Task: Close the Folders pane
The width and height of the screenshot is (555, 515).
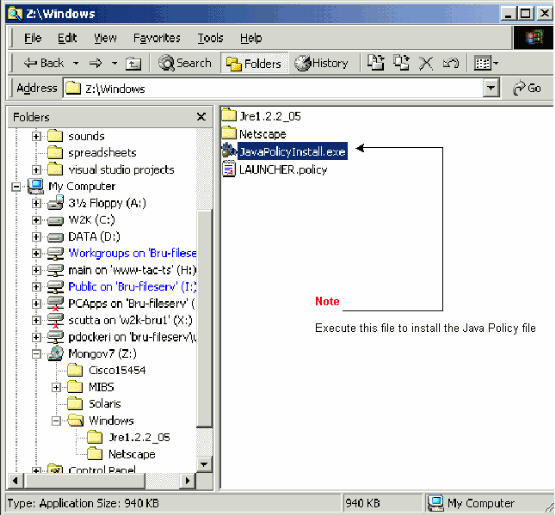Action: (201, 117)
